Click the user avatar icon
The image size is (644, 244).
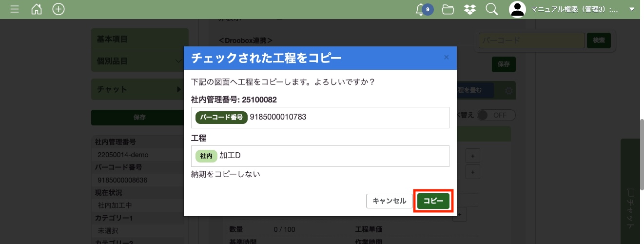point(517,9)
